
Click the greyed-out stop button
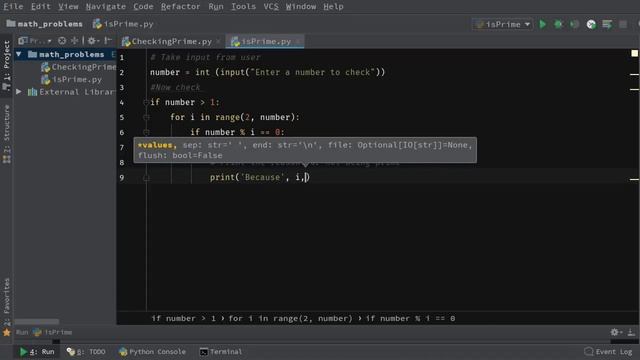pyautogui.click(x=623, y=24)
